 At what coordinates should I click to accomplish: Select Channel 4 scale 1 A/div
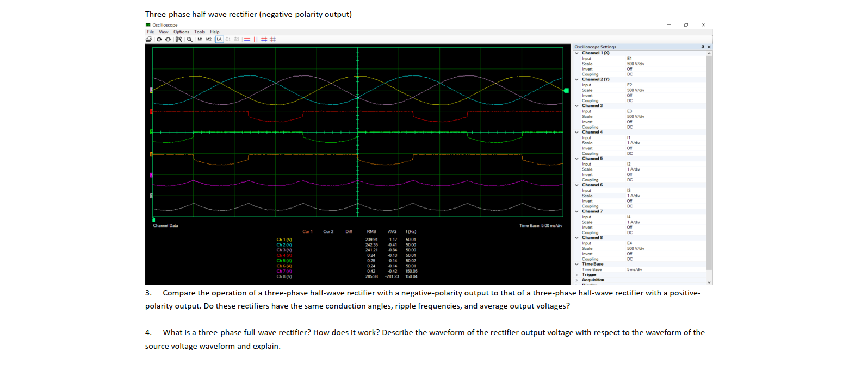(633, 143)
